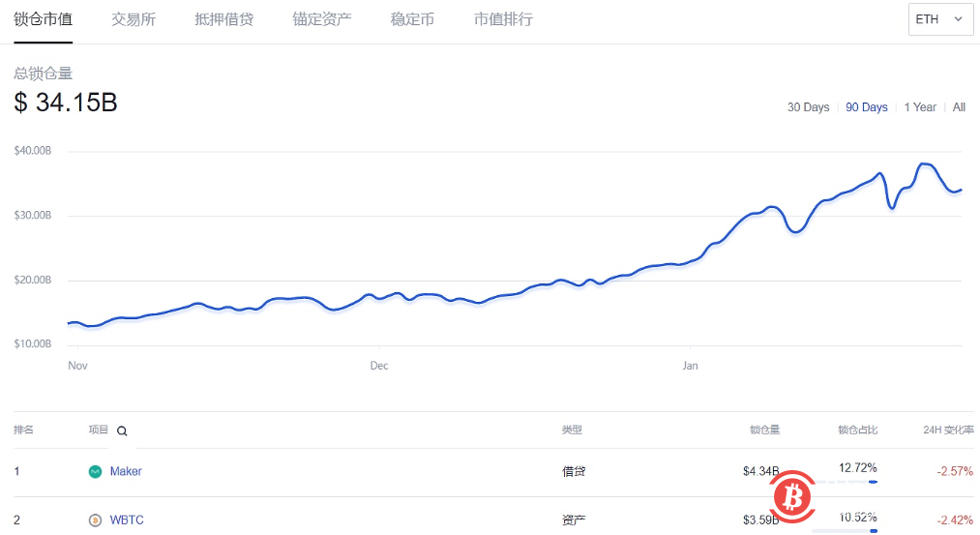980x535 pixels.
Task: Click Maker's 12.72% share value
Action: (857, 467)
